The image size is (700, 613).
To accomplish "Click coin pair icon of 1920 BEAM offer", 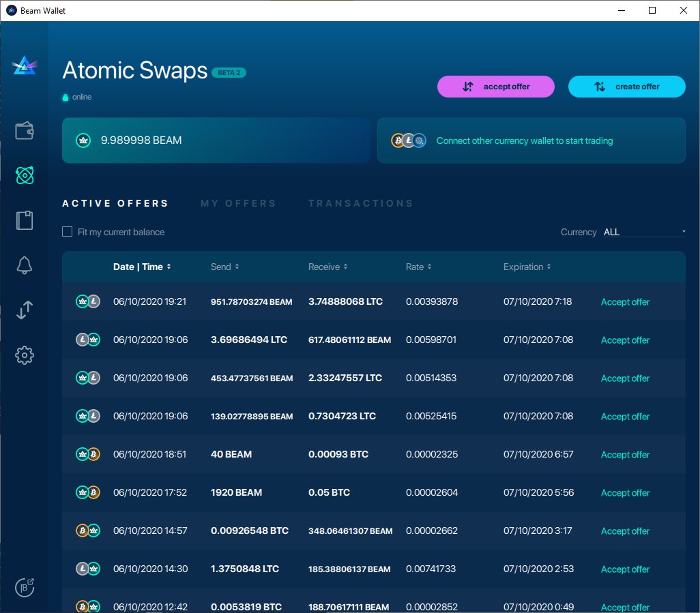I will point(88,492).
